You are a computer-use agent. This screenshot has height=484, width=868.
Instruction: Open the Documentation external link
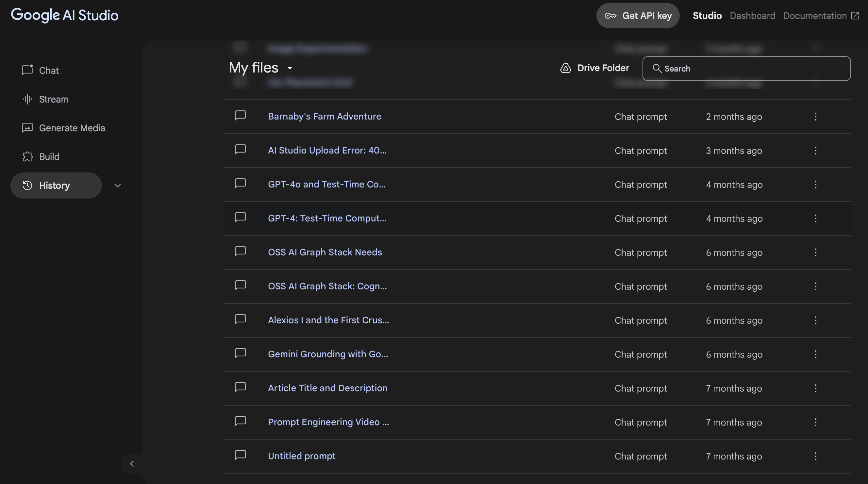[x=821, y=16]
